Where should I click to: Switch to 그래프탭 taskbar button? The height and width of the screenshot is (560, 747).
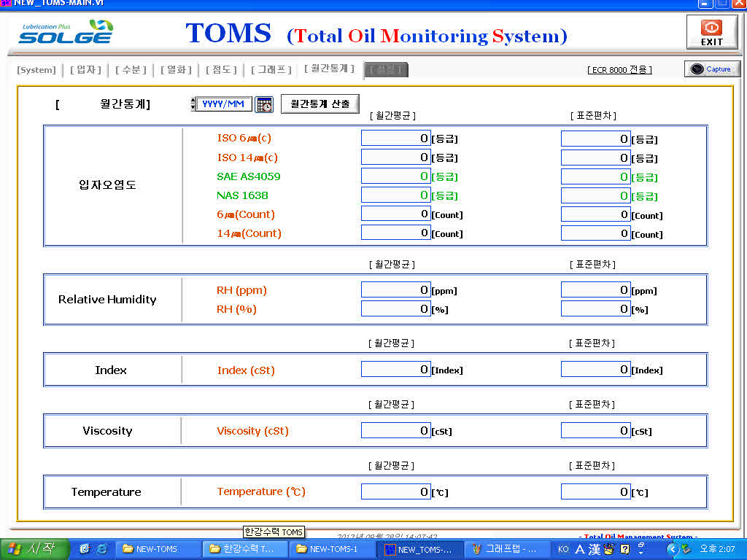(x=506, y=549)
